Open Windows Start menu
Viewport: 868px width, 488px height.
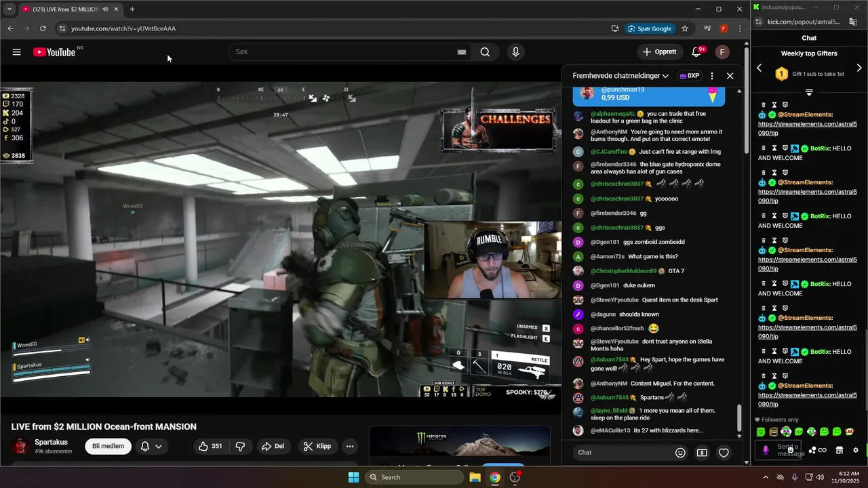click(353, 477)
